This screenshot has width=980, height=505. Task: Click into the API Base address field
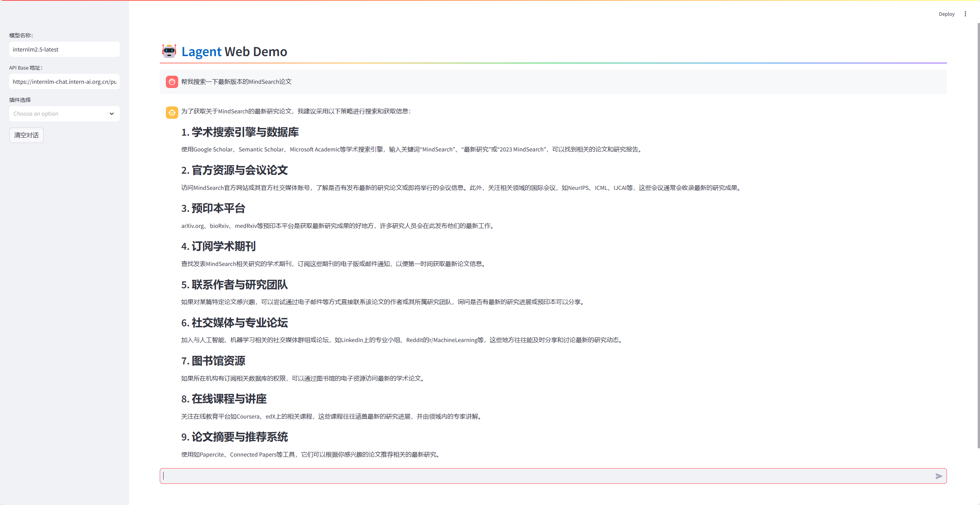pyautogui.click(x=64, y=82)
